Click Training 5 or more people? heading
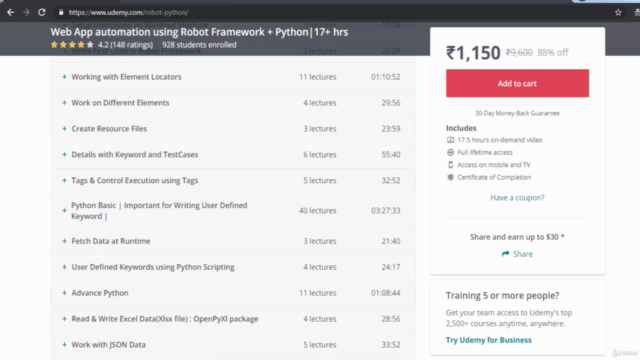The width and height of the screenshot is (640, 360). tap(502, 295)
